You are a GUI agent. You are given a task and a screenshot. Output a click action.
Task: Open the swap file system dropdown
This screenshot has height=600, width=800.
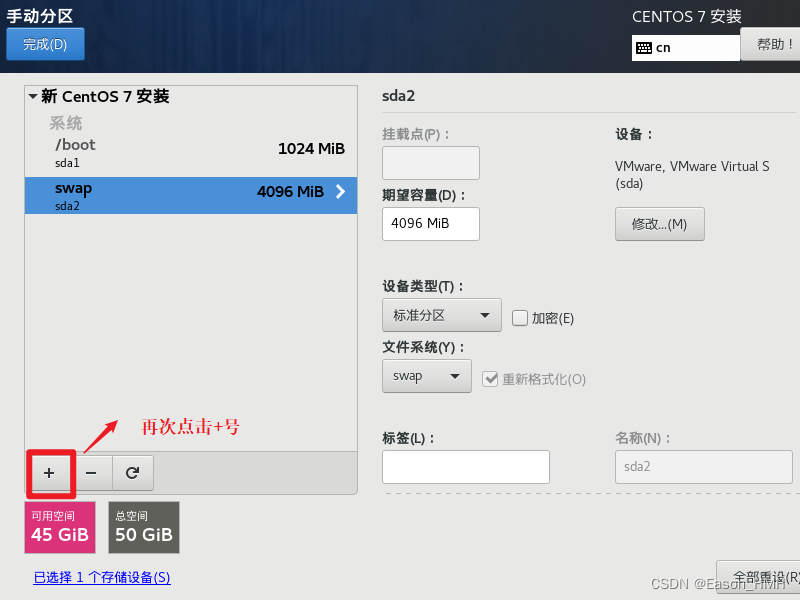[x=427, y=376]
